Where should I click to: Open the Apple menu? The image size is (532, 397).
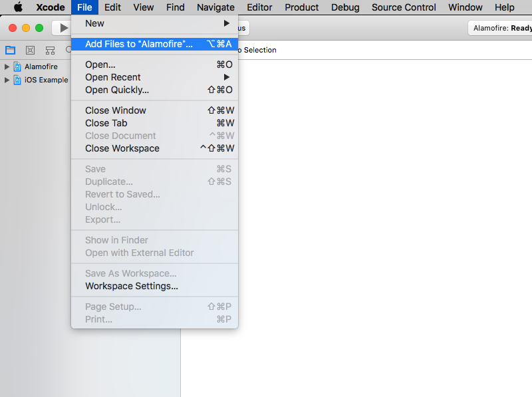[19, 7]
